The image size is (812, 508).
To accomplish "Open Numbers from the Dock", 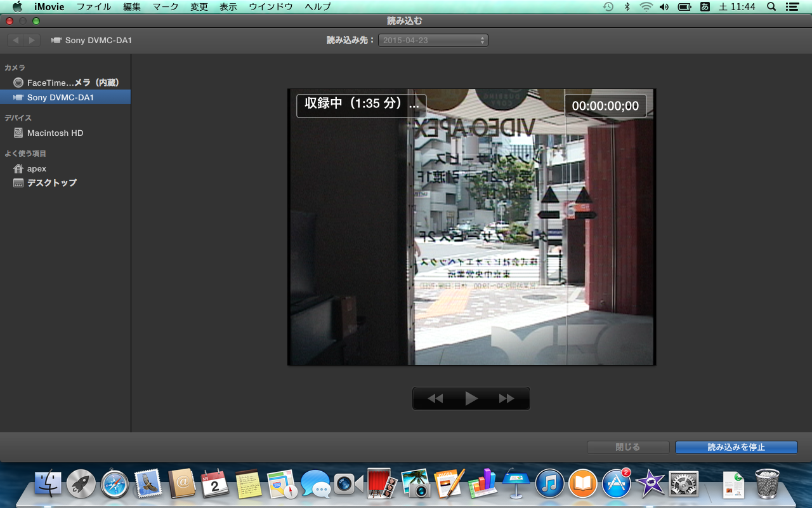I will pyautogui.click(x=483, y=484).
